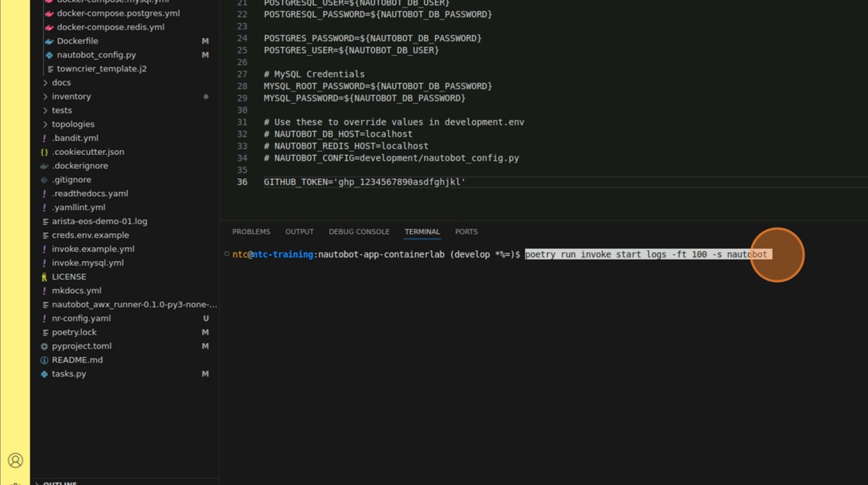Expand the tests folder
The height and width of the screenshot is (485, 868).
[46, 110]
